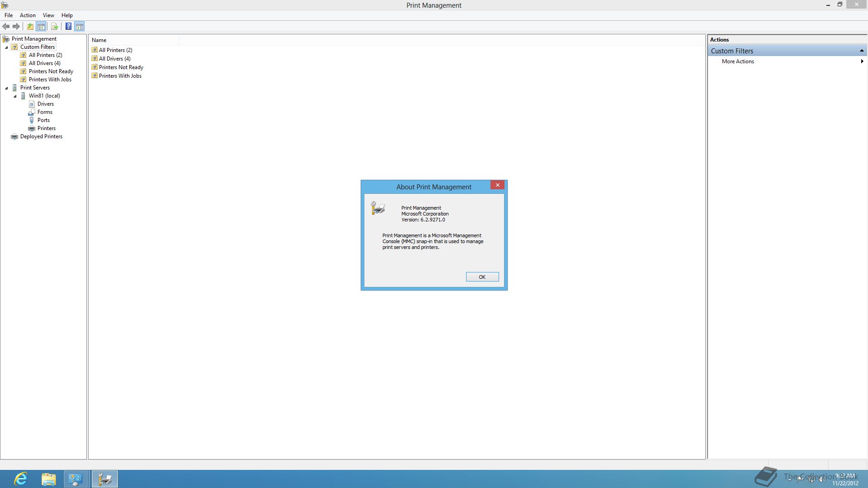
Task: Open volume speaker tray icon
Action: tap(822, 479)
